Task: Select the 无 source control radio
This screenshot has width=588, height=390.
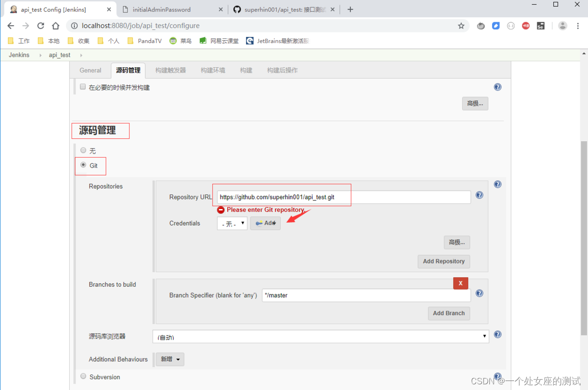Action: coord(83,150)
